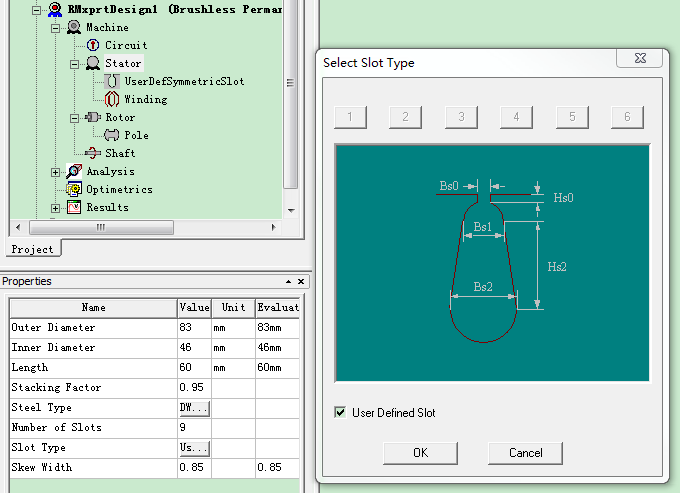The image size is (680, 493).
Task: Click the Stacking Factor value 0.95
Action: pyautogui.click(x=194, y=388)
